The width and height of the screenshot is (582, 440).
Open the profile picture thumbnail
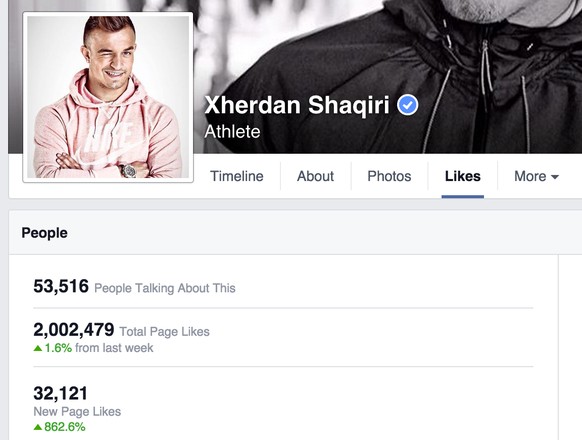click(108, 97)
